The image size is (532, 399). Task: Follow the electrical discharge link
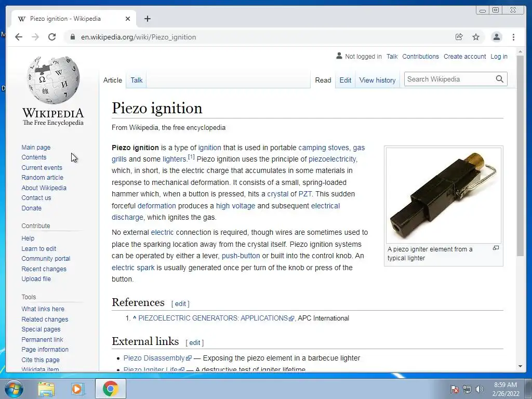325,206
